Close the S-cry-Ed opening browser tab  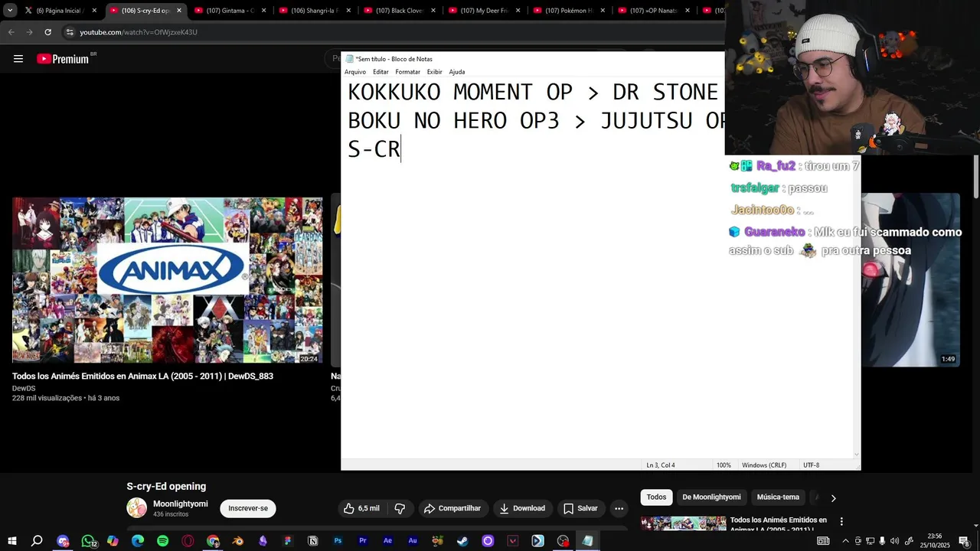pyautogui.click(x=179, y=11)
